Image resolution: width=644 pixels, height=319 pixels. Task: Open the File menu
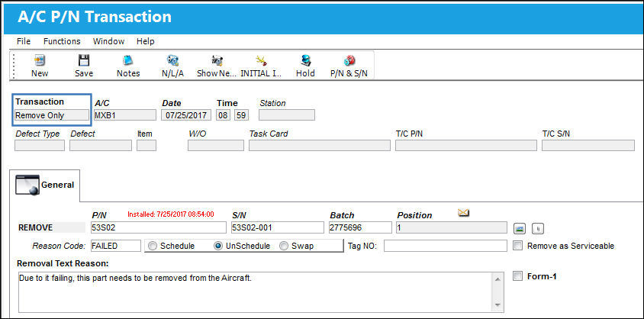[x=24, y=41]
